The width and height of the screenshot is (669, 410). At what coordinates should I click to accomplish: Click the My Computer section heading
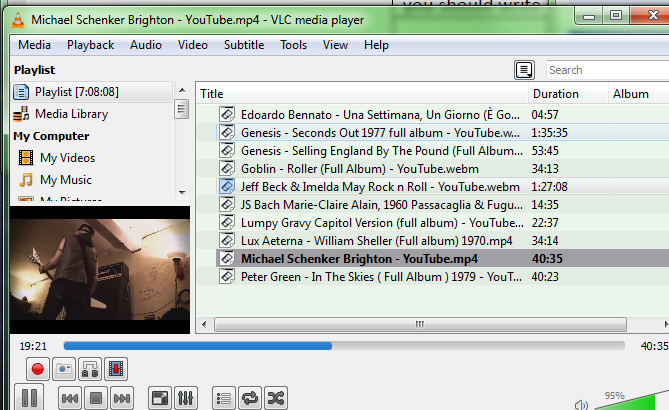tap(51, 136)
